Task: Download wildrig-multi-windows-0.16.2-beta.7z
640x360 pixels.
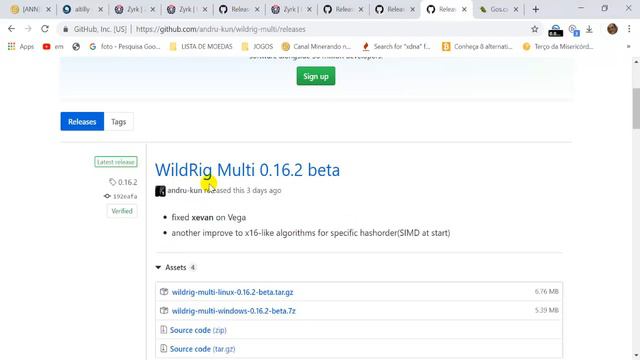Action: (x=233, y=311)
